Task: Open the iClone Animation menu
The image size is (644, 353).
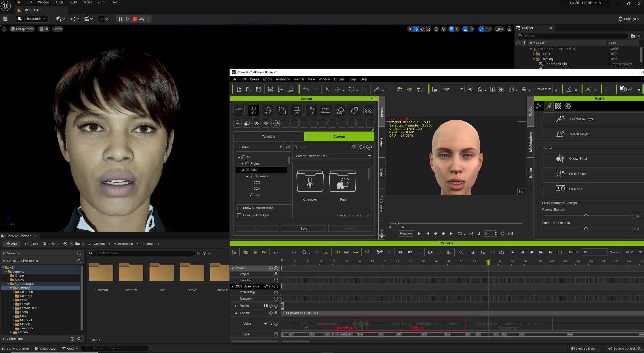Action: (282, 79)
